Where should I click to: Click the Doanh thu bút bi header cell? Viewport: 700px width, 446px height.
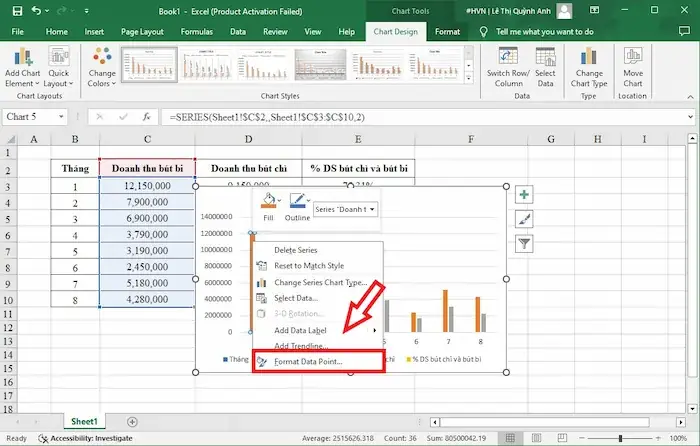coord(147,168)
